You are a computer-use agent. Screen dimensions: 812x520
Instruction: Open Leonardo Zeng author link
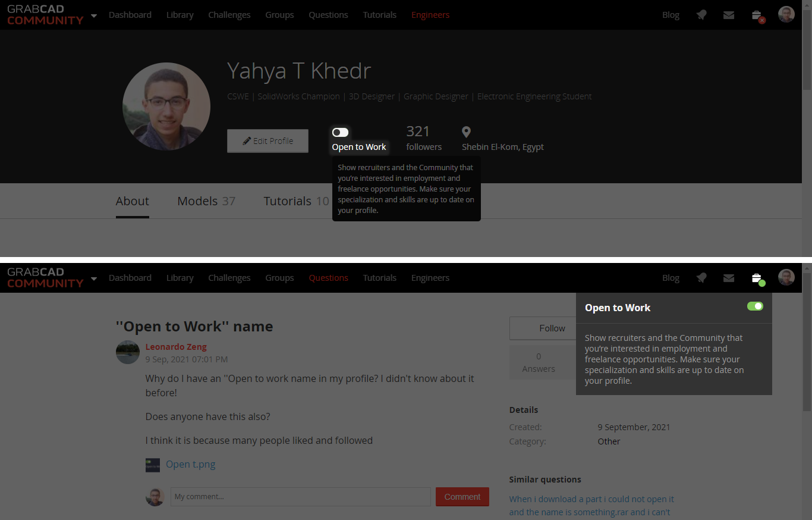(176, 347)
